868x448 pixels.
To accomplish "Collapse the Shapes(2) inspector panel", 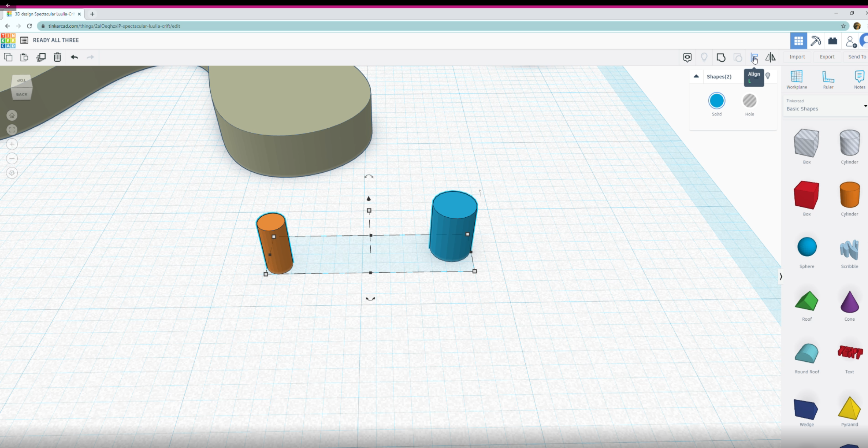I will (696, 76).
